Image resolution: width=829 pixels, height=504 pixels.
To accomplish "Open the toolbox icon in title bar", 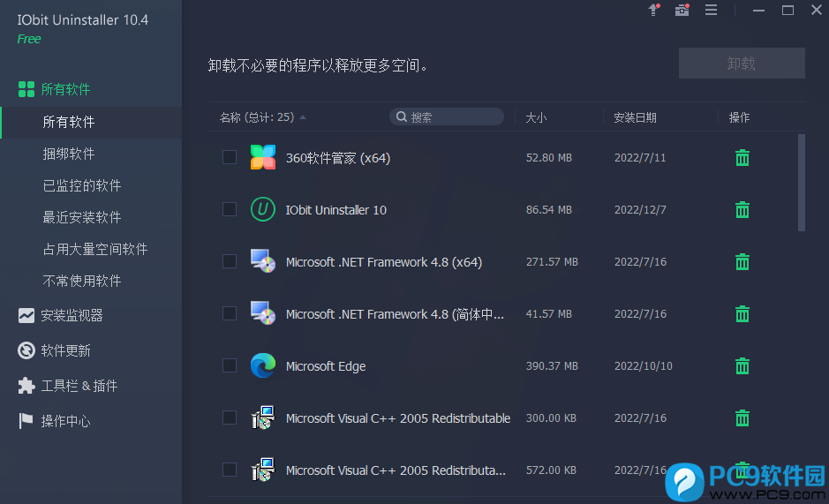I will point(682,10).
